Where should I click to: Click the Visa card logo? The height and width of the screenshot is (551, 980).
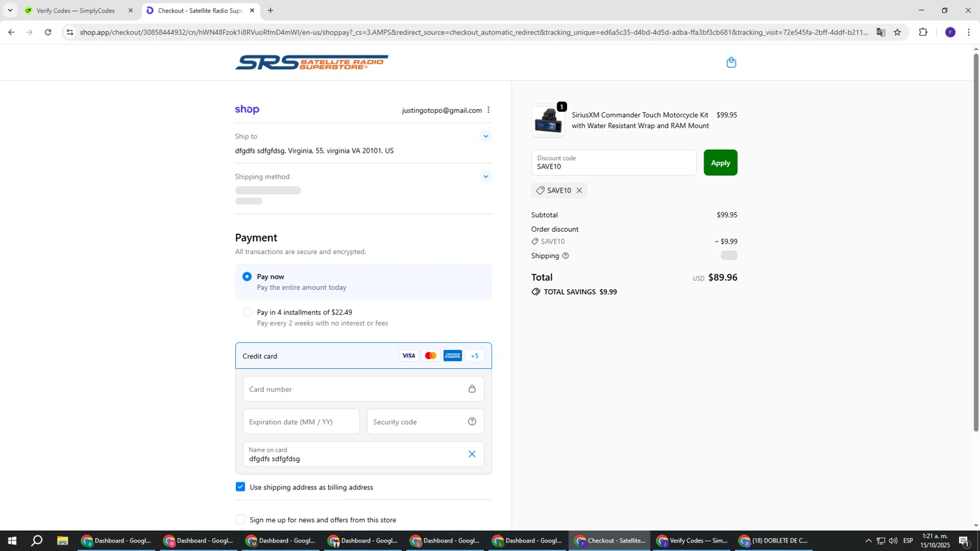pyautogui.click(x=408, y=356)
